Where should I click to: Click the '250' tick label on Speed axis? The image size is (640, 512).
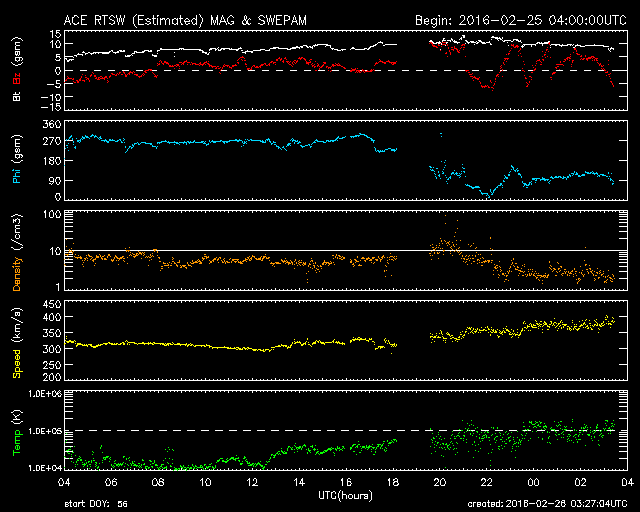tap(52, 365)
